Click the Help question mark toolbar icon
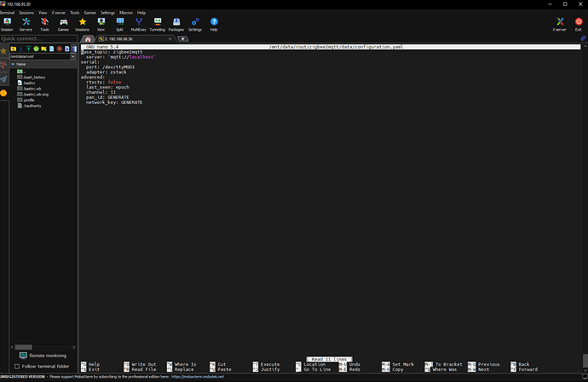 pos(214,25)
